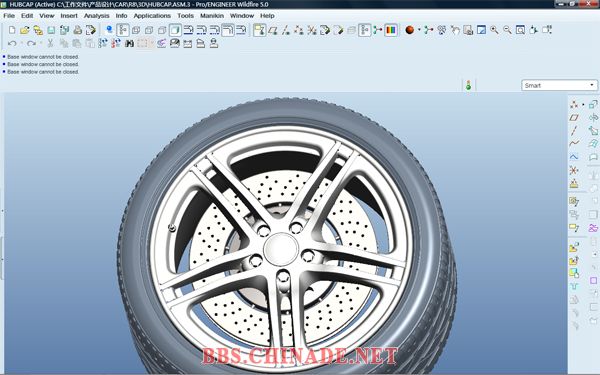Create a datum axis from right toolbar
Image resolution: width=600 pixels, height=375 pixels.
(574, 130)
